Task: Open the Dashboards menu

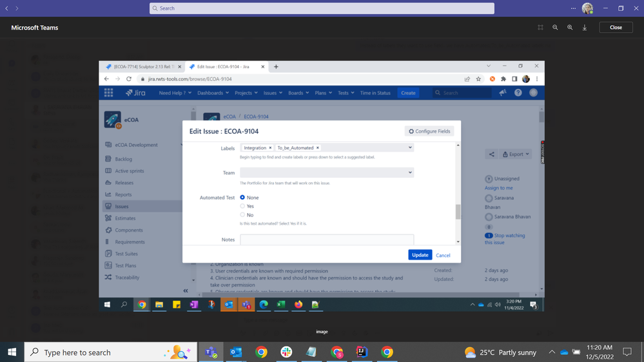Action: coord(213,93)
